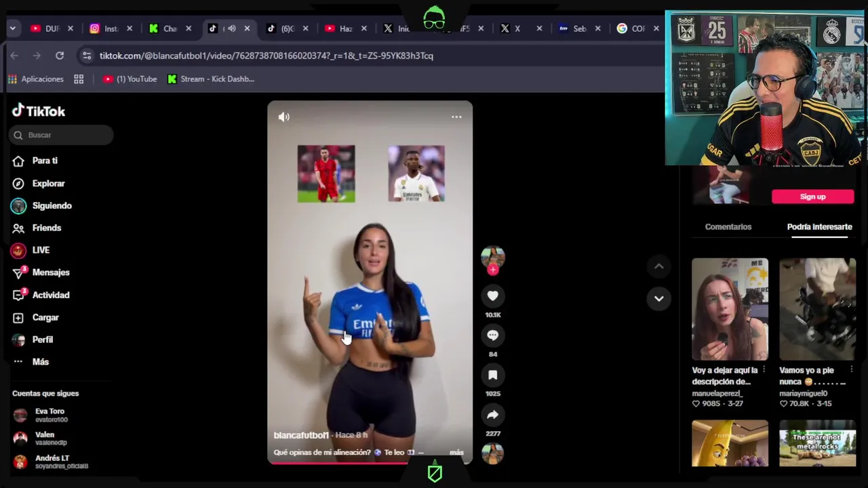This screenshot has width=868, height=488.
Task: Open the comments bubble showing 84
Action: tap(493, 335)
